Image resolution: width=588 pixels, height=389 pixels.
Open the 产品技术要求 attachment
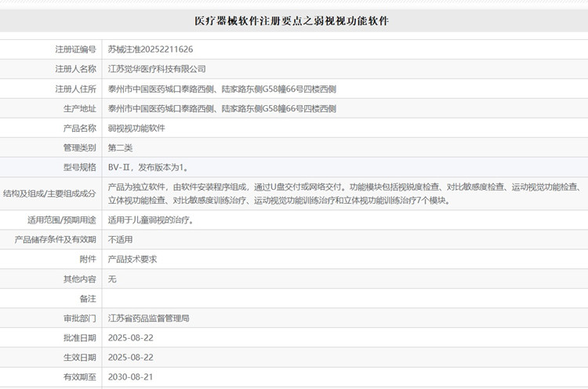click(132, 259)
